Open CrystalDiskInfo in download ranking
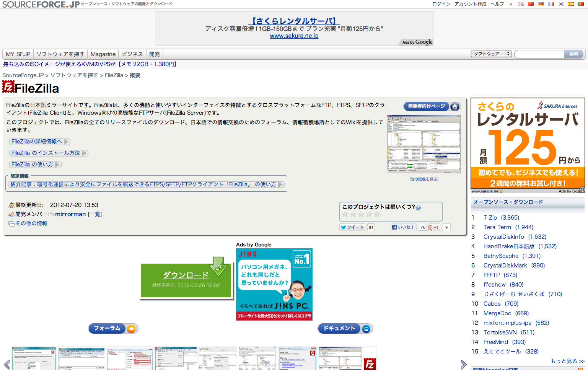The width and height of the screenshot is (588, 370). coord(504,237)
